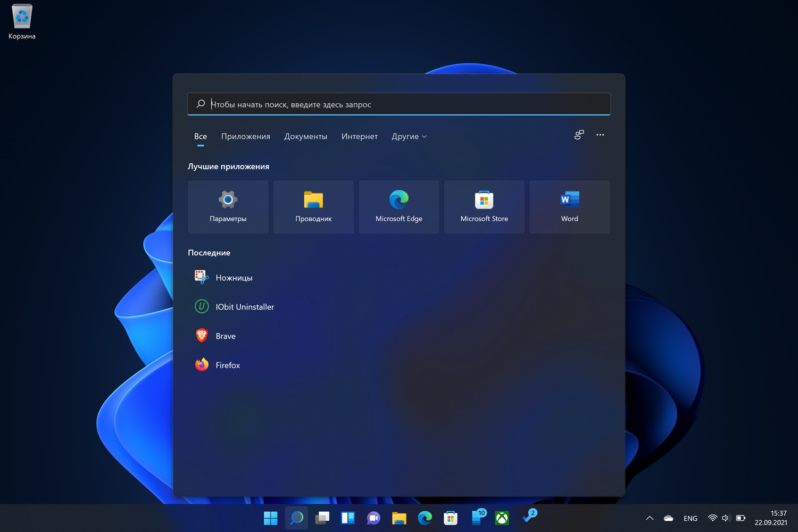Open Параметры from top apps
798x532 pixels.
[x=228, y=207]
